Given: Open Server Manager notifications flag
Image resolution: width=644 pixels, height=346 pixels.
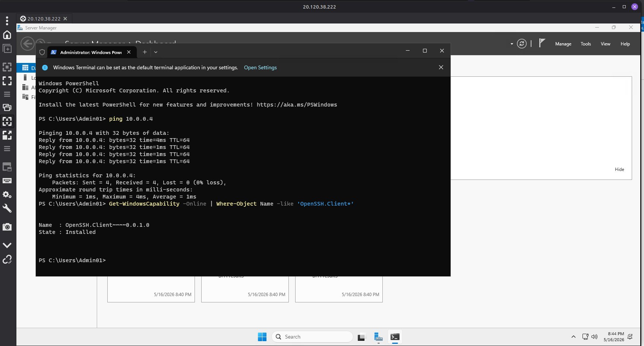Looking at the screenshot, I should pos(542,43).
